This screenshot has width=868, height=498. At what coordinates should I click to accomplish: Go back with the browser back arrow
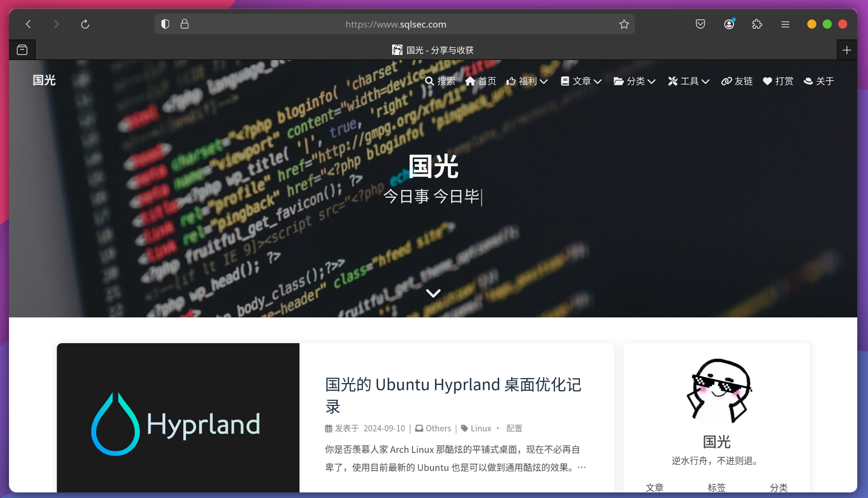(x=28, y=24)
